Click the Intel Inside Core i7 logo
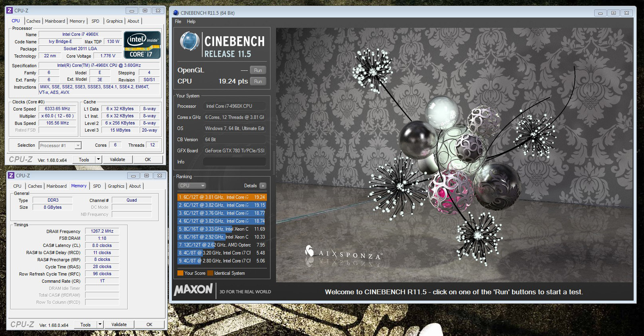 pyautogui.click(x=142, y=45)
